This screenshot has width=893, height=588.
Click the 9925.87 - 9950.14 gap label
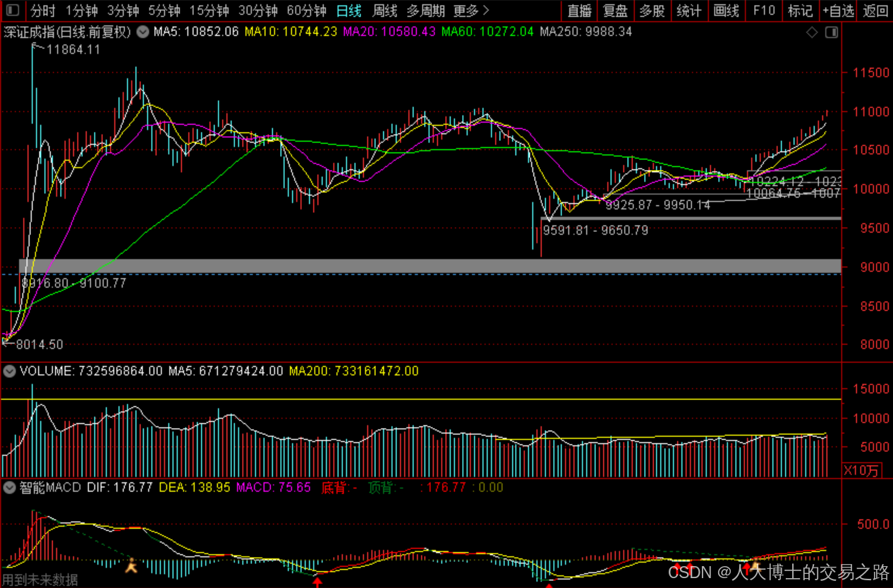pos(660,205)
